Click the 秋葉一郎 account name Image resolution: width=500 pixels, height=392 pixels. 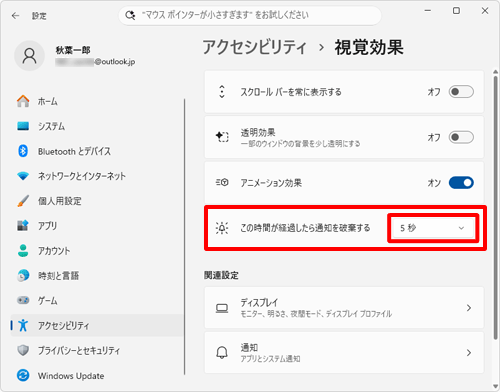[73, 50]
